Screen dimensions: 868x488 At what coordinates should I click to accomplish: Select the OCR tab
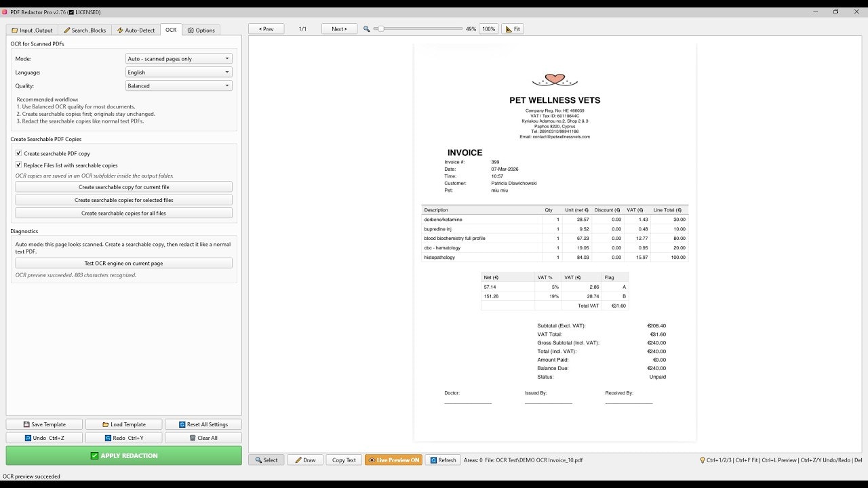tap(171, 30)
